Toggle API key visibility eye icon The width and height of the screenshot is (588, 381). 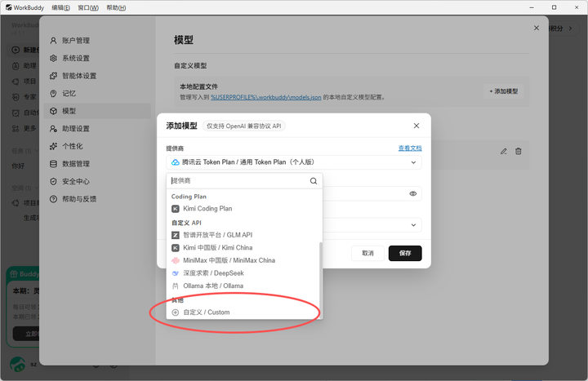click(x=413, y=193)
